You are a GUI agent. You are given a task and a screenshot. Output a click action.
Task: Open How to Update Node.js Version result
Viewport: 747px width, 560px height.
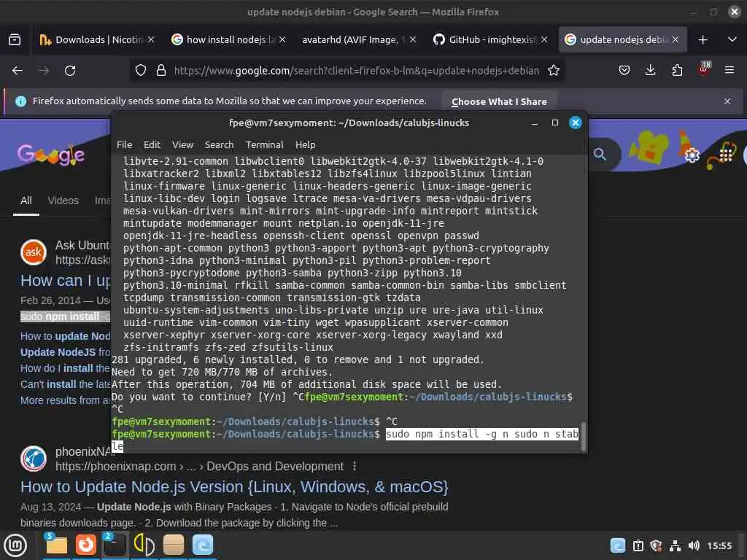234,486
